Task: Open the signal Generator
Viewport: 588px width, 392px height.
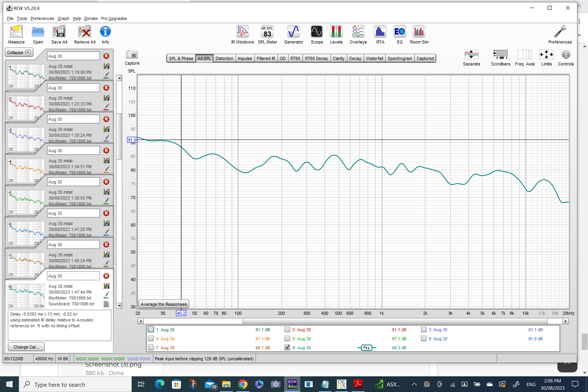Action: point(293,35)
